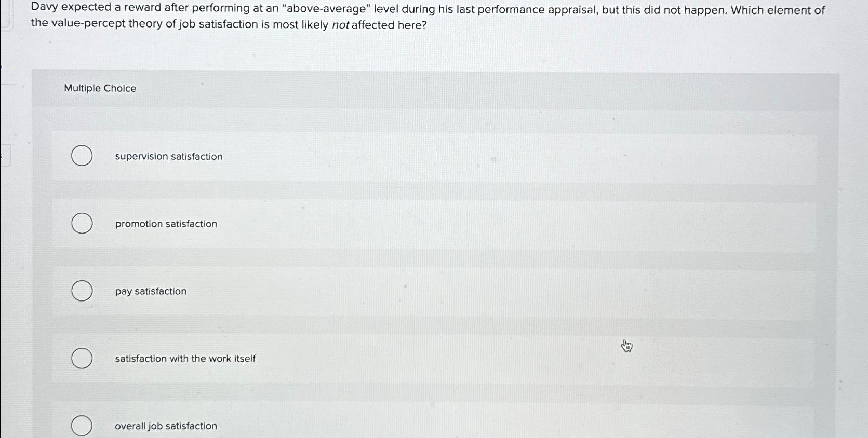Click the overall job satisfaction answer text
This screenshot has width=868, height=438.
coord(166,426)
